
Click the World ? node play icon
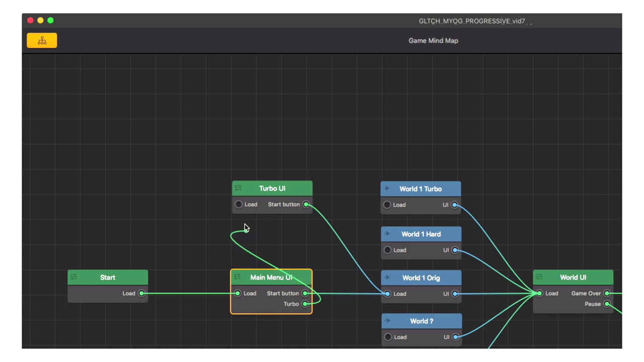pyautogui.click(x=387, y=321)
